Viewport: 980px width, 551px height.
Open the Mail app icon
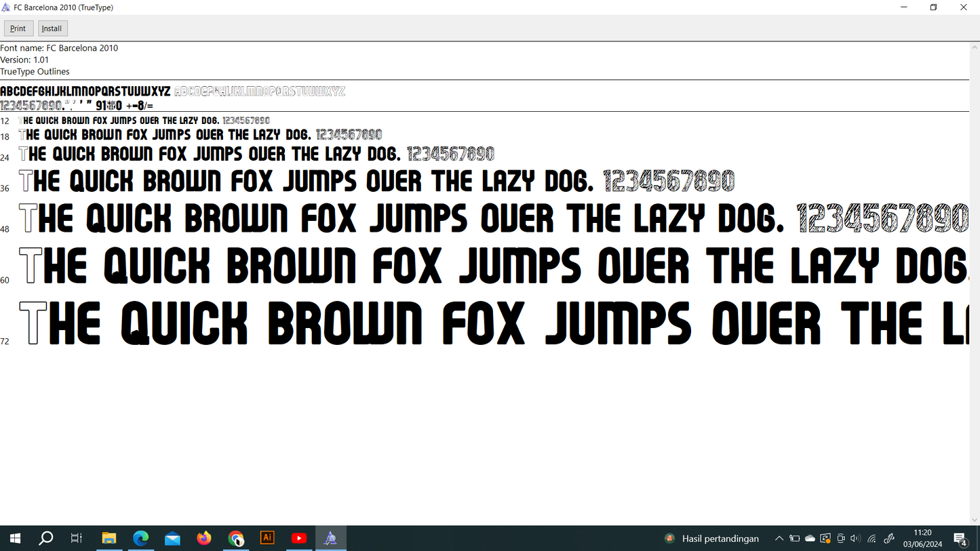coord(172,538)
